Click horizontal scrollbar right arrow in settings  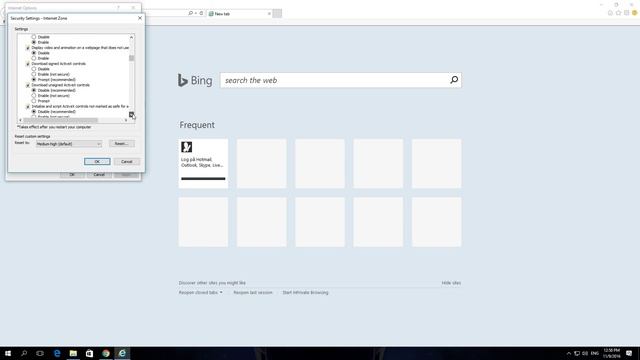[126, 120]
